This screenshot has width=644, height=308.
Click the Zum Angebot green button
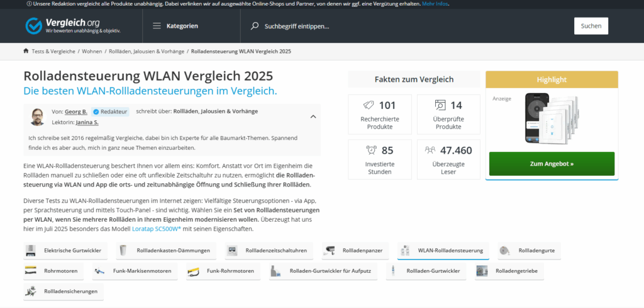[x=552, y=164]
